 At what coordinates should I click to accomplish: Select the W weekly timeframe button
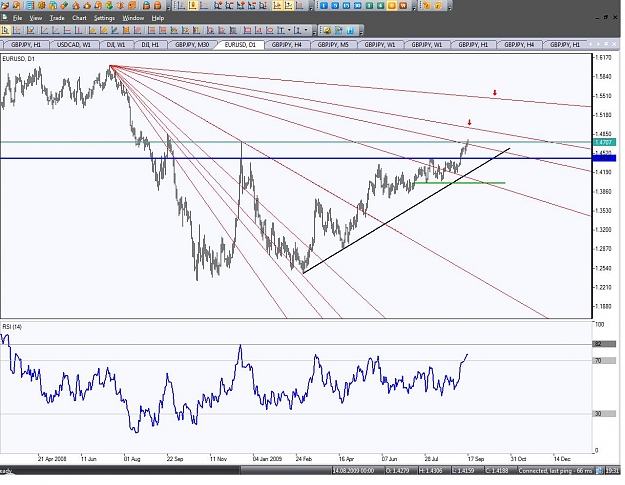[x=403, y=6]
